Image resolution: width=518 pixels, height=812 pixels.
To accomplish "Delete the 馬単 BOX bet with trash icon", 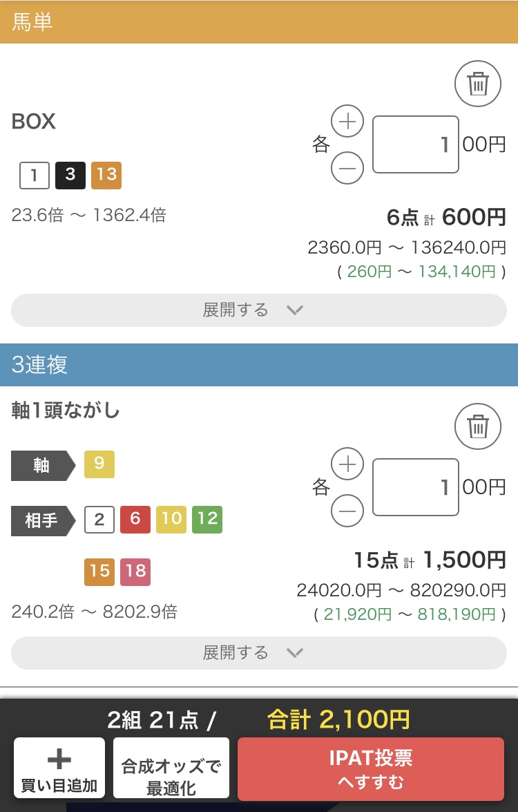I will point(478,84).
